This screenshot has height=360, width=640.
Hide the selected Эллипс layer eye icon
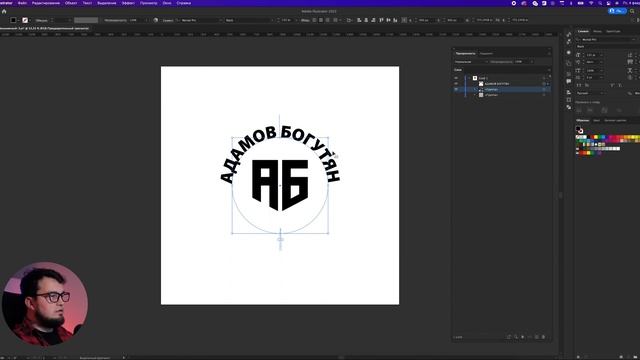pos(456,89)
